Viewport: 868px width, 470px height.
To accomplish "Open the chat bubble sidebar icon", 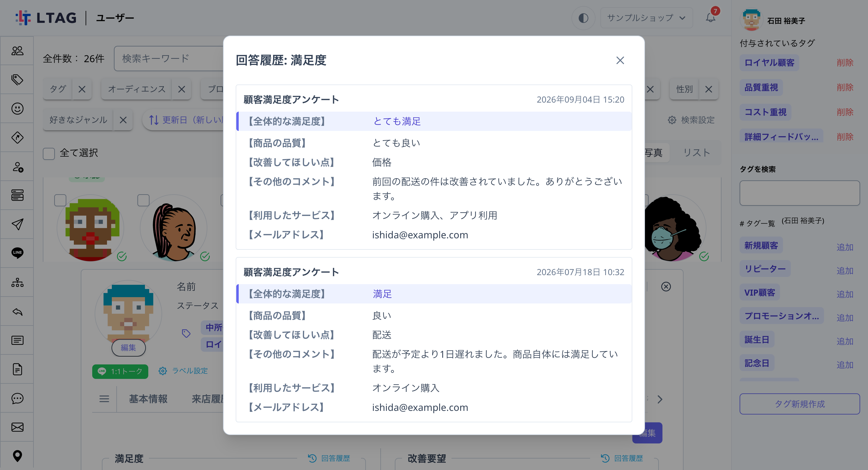I will [17, 398].
